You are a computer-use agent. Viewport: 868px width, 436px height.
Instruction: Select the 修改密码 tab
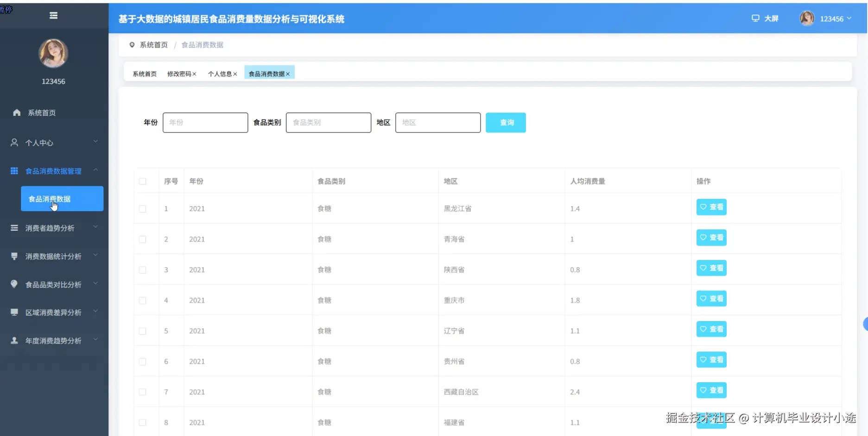(x=180, y=74)
